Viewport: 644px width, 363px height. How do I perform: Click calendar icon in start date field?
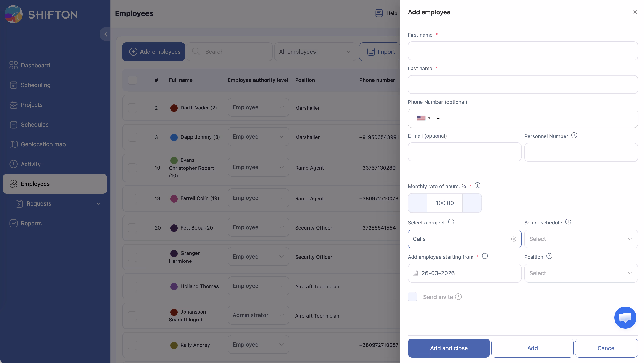click(415, 273)
